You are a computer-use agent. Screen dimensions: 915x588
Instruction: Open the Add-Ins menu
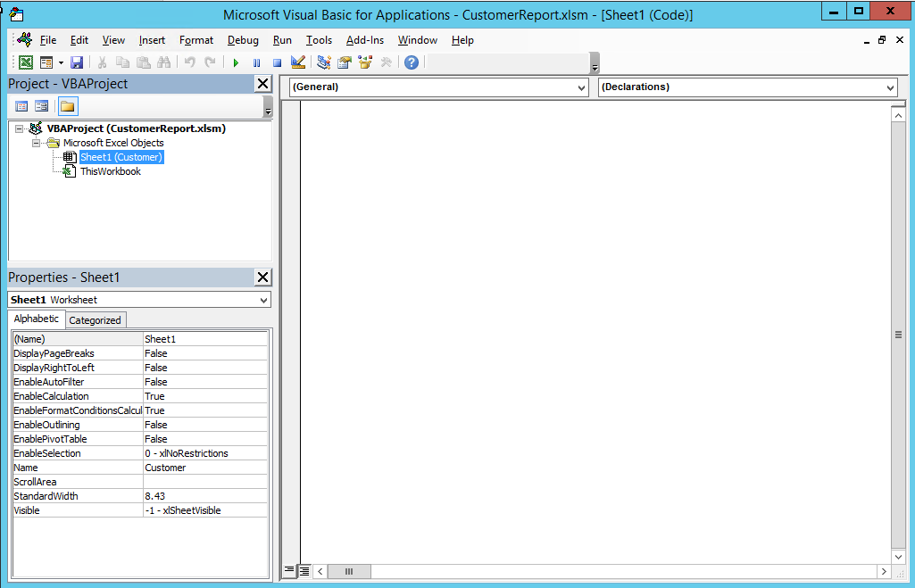365,40
